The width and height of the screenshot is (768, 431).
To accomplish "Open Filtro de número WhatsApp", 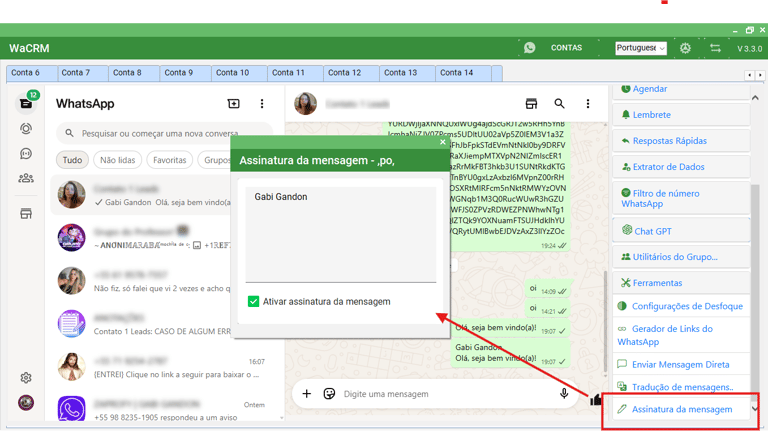I will pos(681,198).
